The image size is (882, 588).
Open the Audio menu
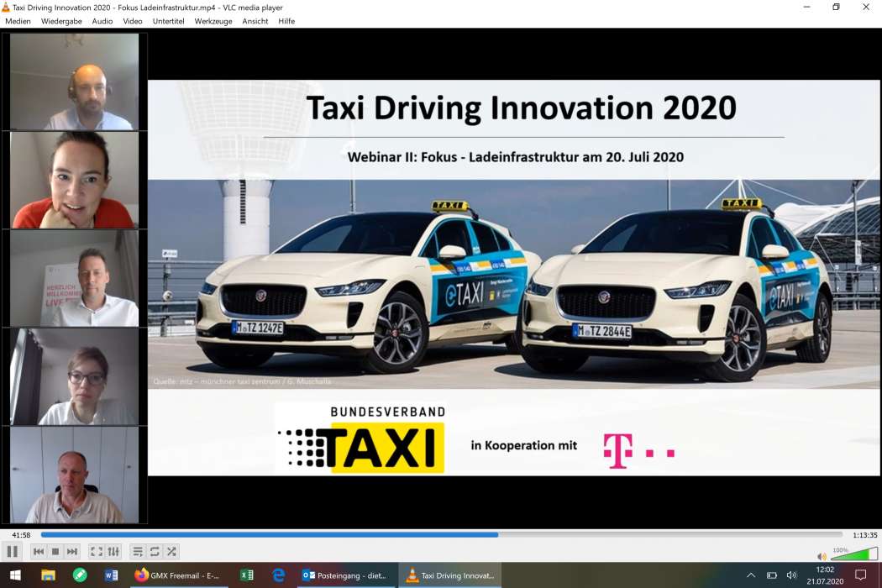[102, 21]
